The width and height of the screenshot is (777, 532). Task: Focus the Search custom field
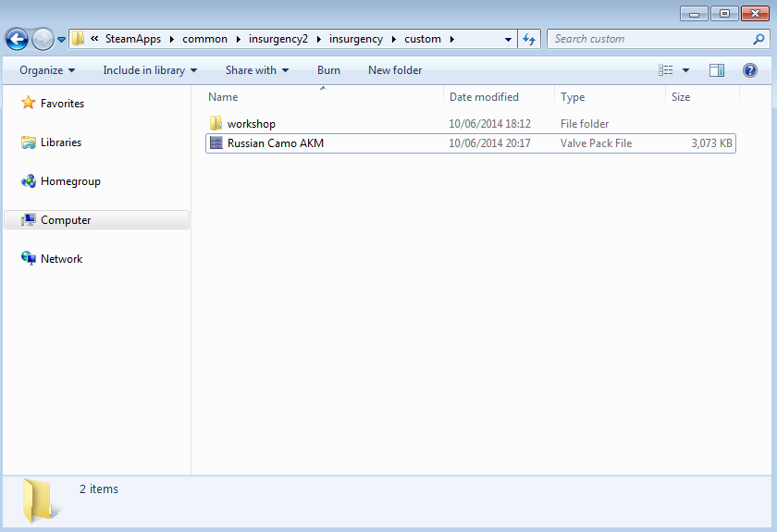click(x=658, y=39)
